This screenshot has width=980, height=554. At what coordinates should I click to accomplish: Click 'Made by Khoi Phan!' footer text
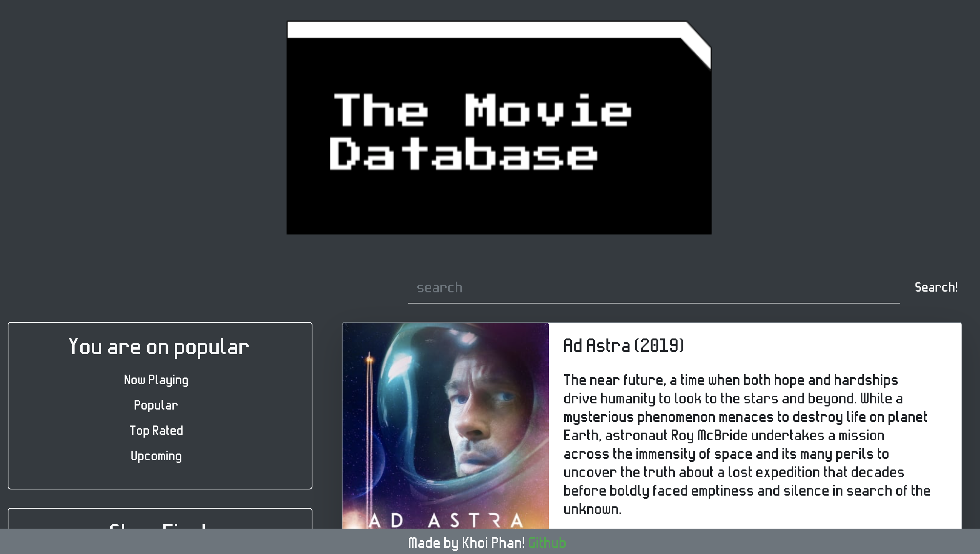(x=467, y=543)
